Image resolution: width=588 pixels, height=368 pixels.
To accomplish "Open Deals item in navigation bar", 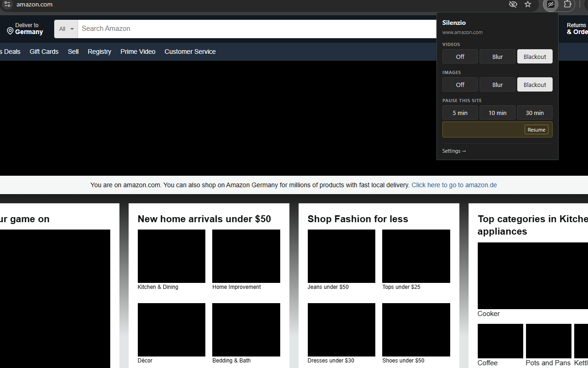I will click(x=10, y=52).
